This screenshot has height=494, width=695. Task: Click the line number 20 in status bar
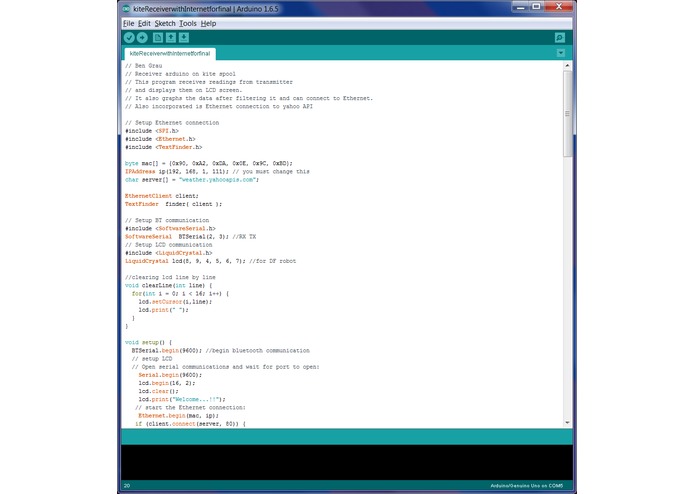pos(127,486)
